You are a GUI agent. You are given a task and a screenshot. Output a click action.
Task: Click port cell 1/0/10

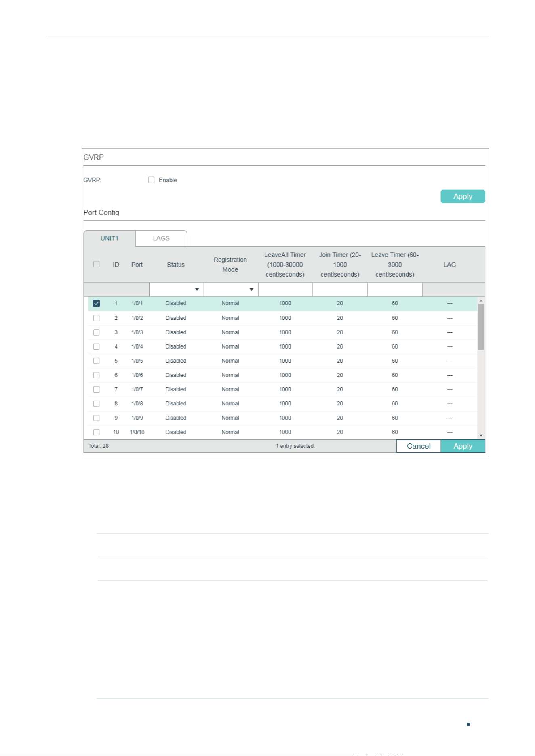pyautogui.click(x=137, y=432)
